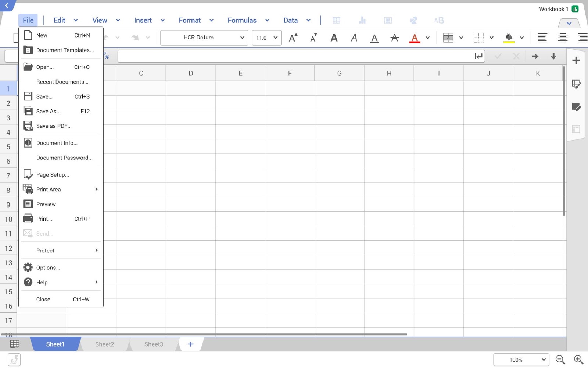Click the zoom in magnifier icon
The width and height of the screenshot is (588, 368).
tap(578, 360)
